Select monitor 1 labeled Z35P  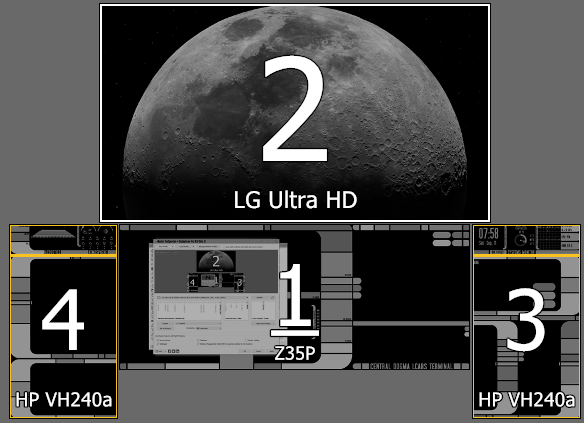pyautogui.click(x=295, y=297)
